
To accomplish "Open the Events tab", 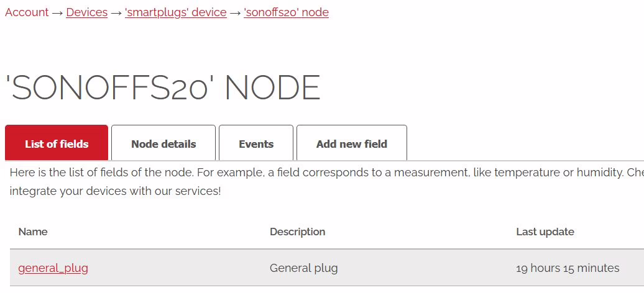I will point(256,143).
